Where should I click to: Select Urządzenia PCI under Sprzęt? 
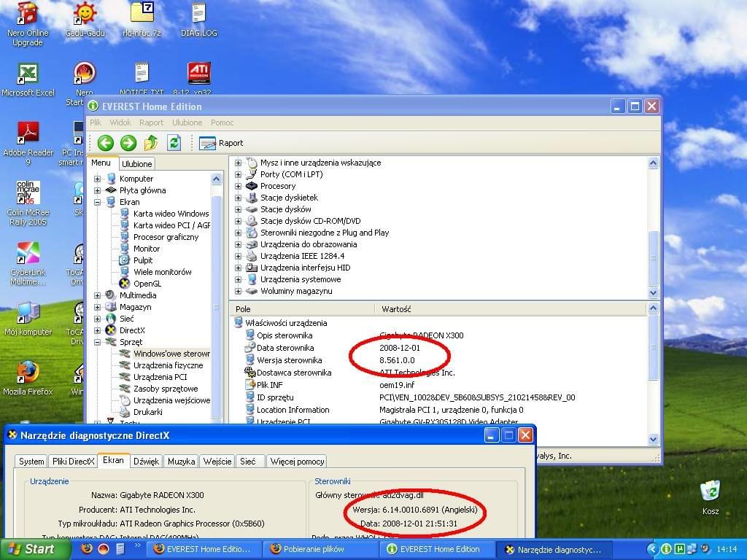(x=160, y=377)
